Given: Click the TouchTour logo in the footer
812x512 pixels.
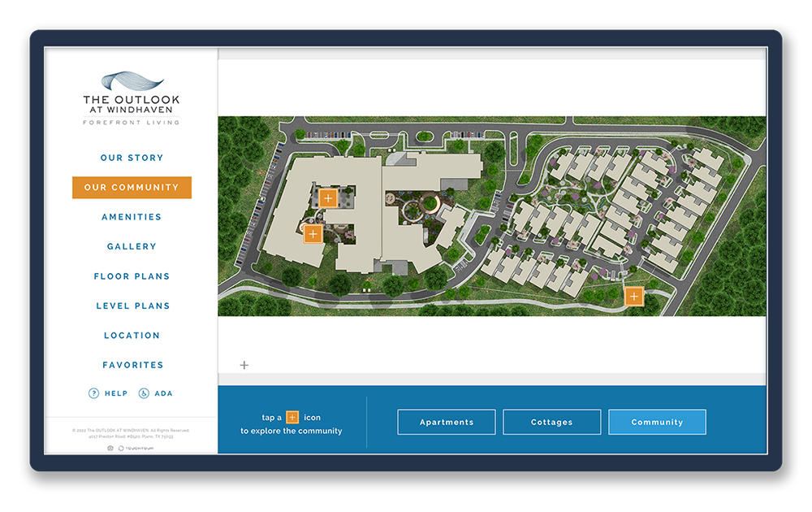Looking at the screenshot, I should [x=136, y=448].
